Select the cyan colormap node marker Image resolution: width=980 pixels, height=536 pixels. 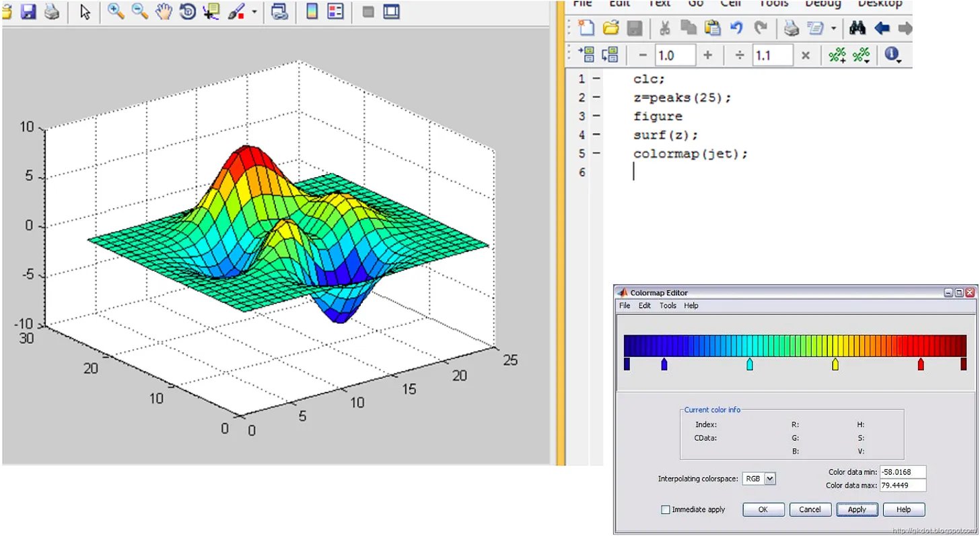(750, 364)
